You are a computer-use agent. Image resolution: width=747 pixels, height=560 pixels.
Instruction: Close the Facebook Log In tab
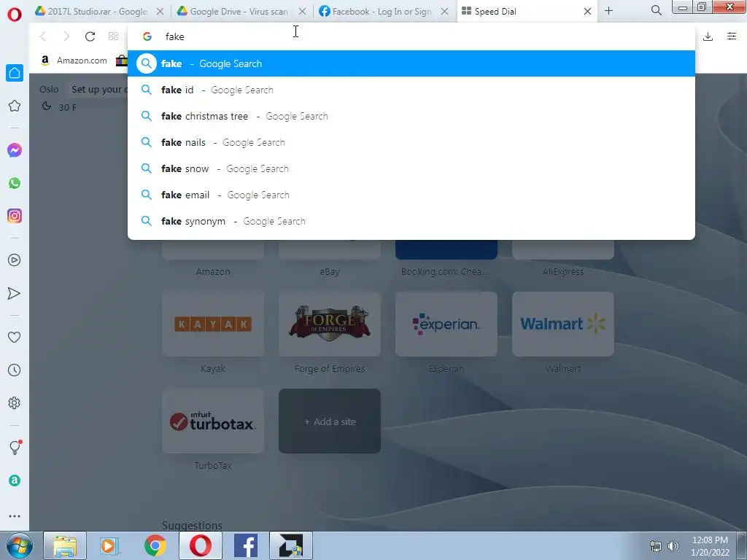[x=444, y=12]
